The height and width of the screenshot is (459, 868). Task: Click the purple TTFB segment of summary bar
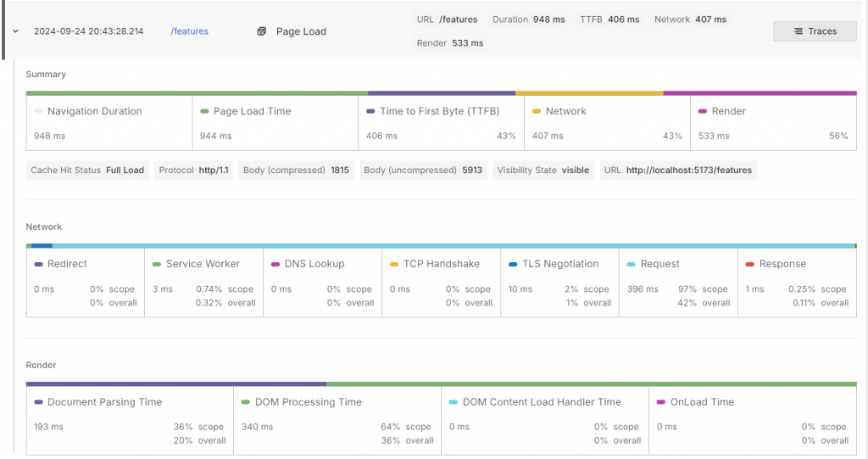pyautogui.click(x=442, y=93)
